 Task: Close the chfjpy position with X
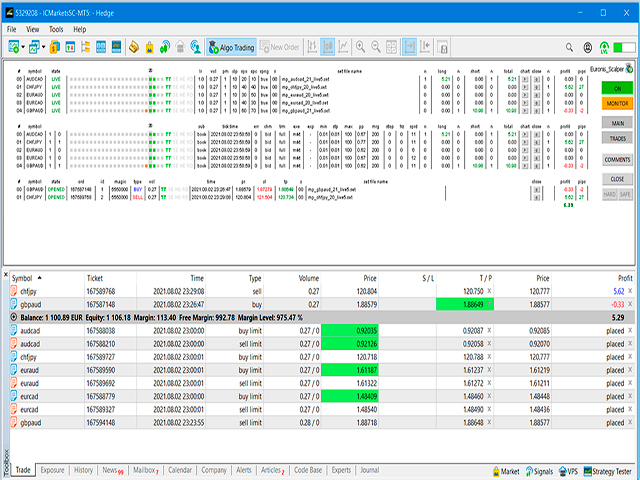point(630,291)
